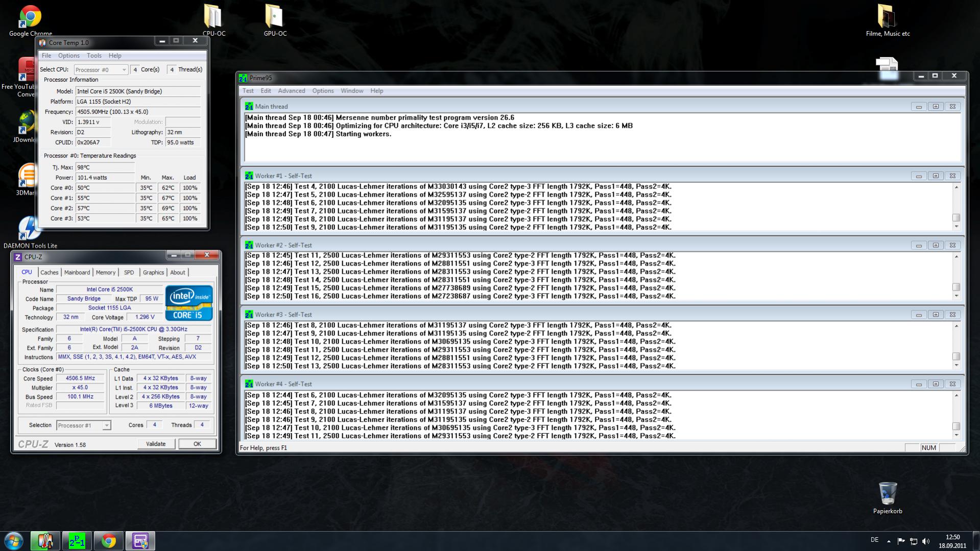Screen dimensions: 980x551
Task: Open Prime95 Test menu
Action: [x=248, y=91]
